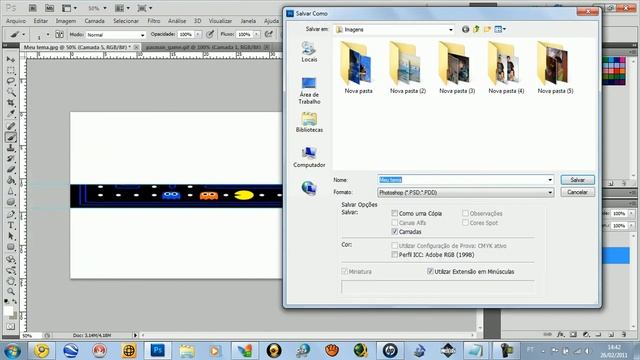Open the Formato Photoshop PSD dropdown

pyautogui.click(x=466, y=192)
